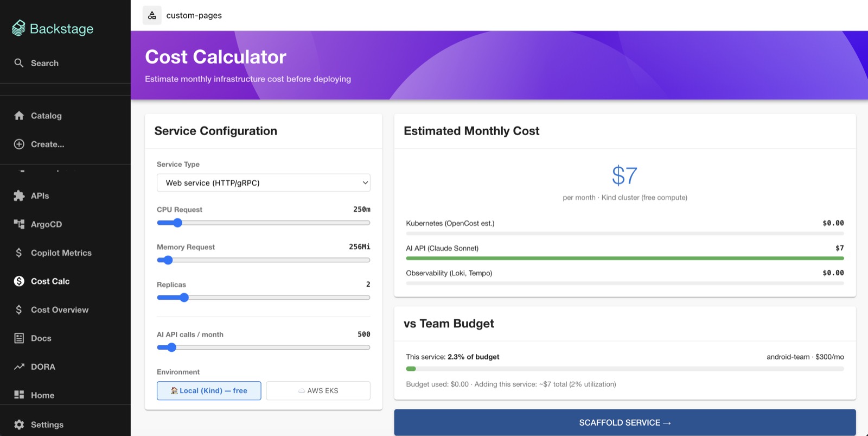Click the Copilot Metrics dollar icon

[x=19, y=252]
